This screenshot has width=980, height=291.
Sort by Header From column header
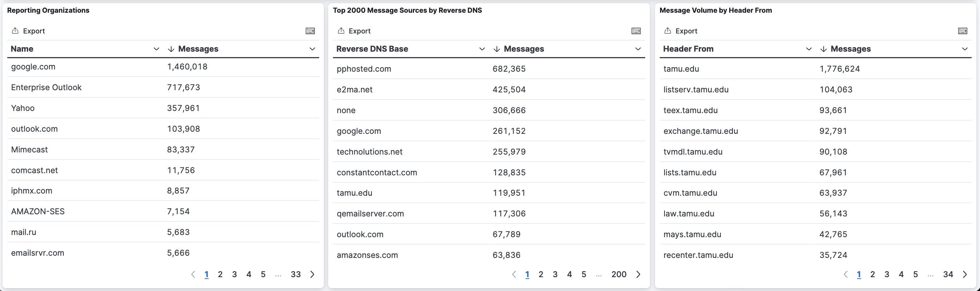tap(688, 49)
